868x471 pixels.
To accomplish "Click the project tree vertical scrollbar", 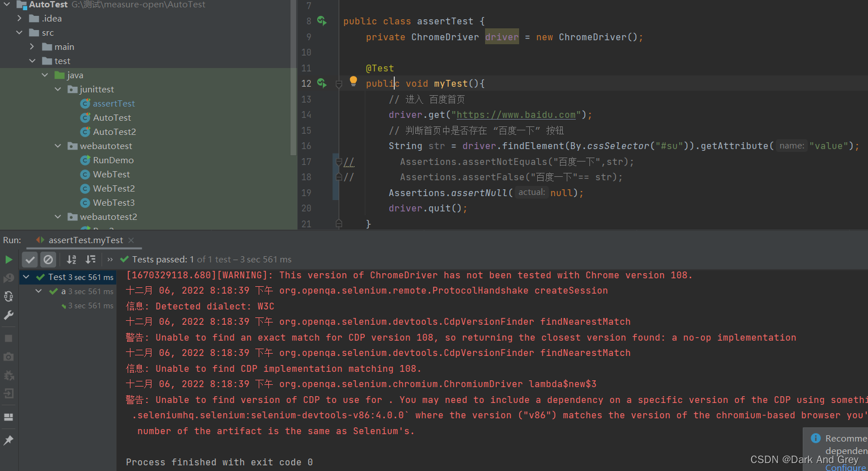I will [x=293, y=78].
